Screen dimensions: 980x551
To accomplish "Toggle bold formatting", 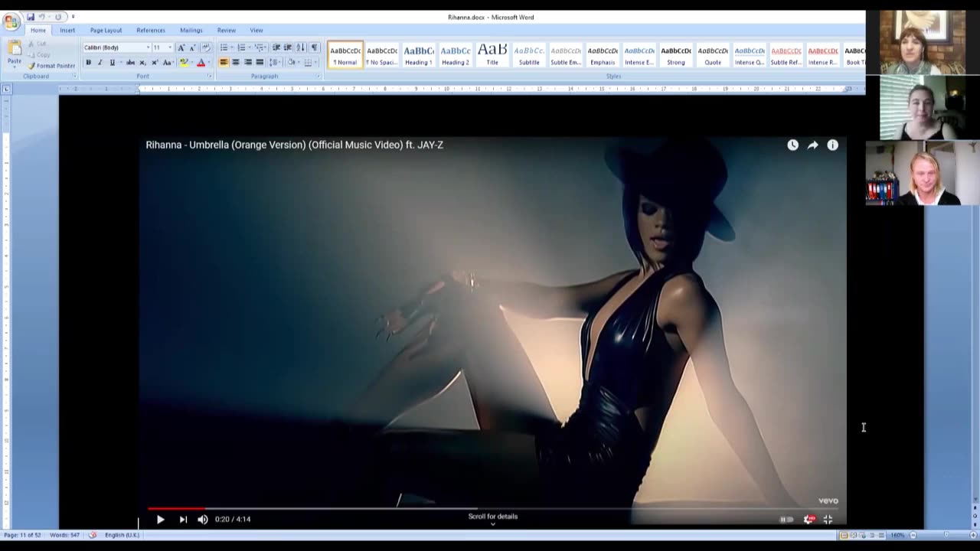I will coord(88,63).
